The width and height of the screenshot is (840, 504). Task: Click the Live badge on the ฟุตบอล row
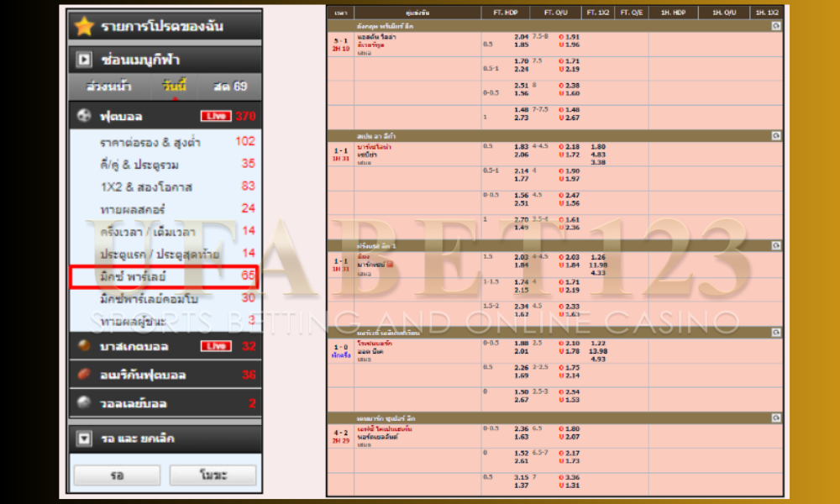pyautogui.click(x=216, y=116)
